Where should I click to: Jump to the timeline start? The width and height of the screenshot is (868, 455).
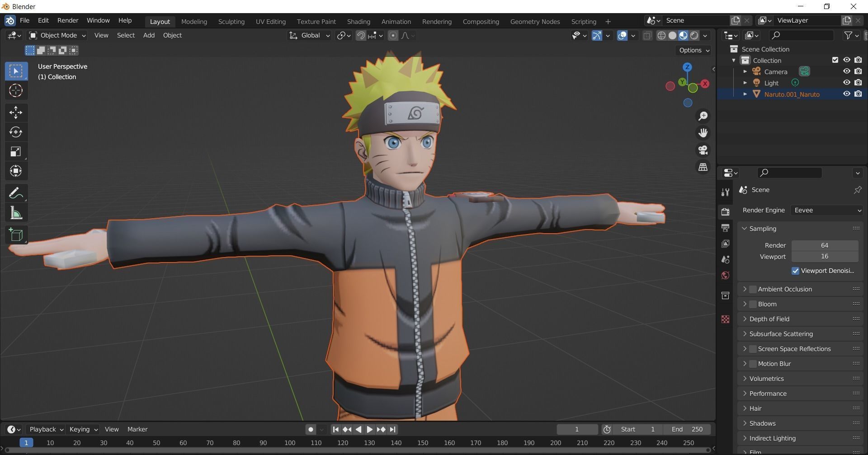click(335, 429)
